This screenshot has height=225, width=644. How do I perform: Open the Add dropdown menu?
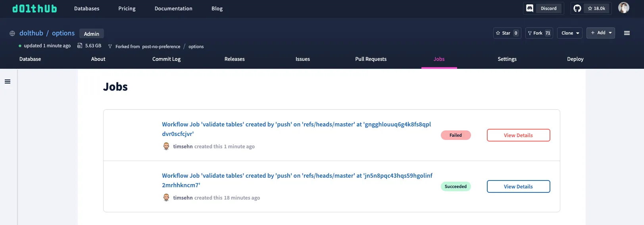coord(600,33)
